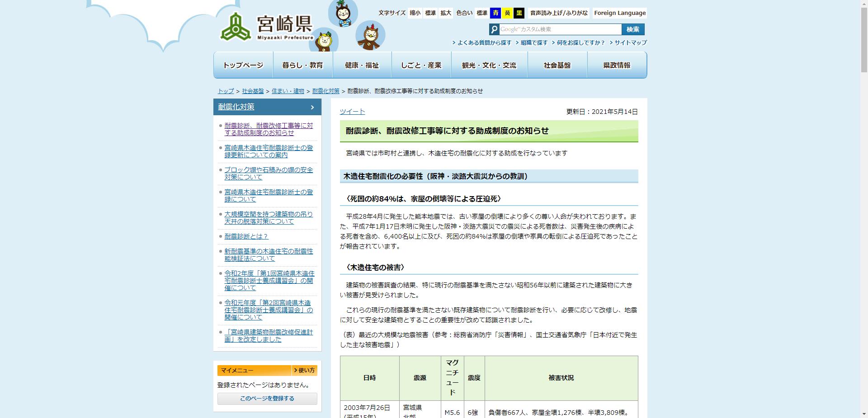Expand the 組織で探す option
The image size is (868, 418).
click(x=533, y=43)
